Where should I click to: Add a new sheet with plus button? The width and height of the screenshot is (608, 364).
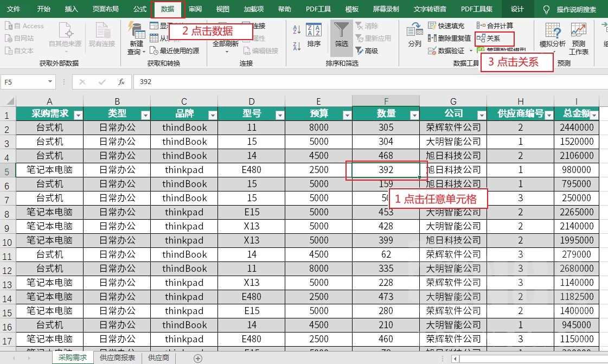(x=198, y=358)
